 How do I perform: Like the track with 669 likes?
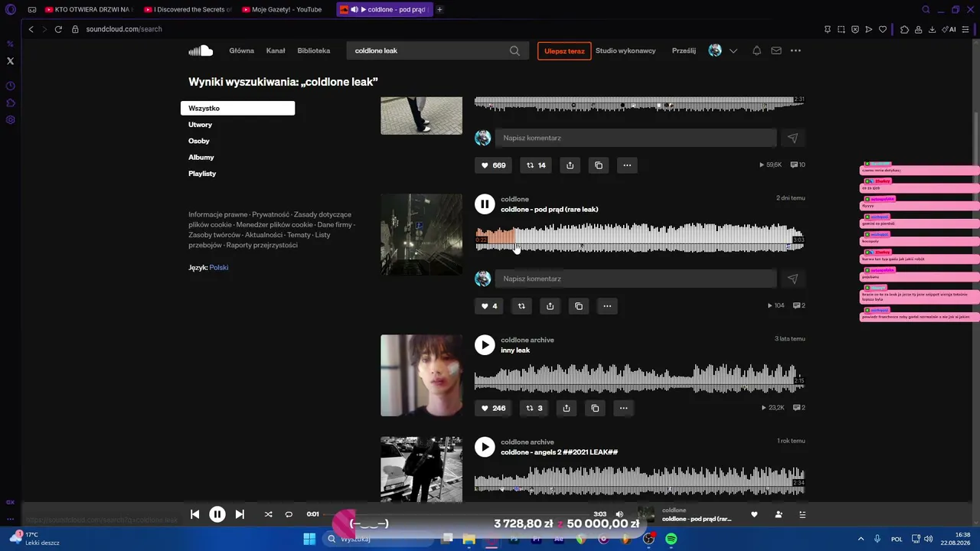[494, 165]
